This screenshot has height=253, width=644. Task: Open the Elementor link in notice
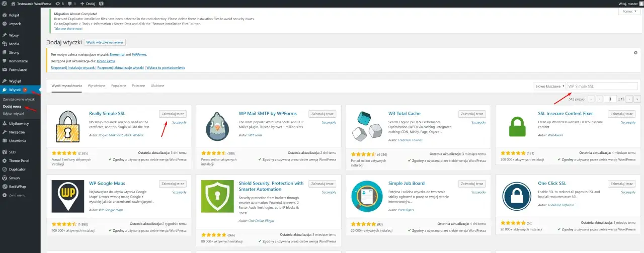pyautogui.click(x=117, y=54)
